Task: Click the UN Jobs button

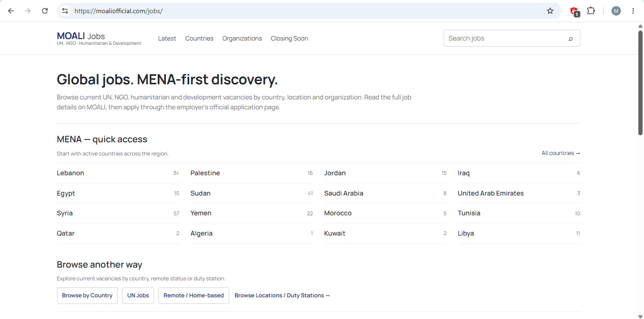Action: pyautogui.click(x=138, y=295)
